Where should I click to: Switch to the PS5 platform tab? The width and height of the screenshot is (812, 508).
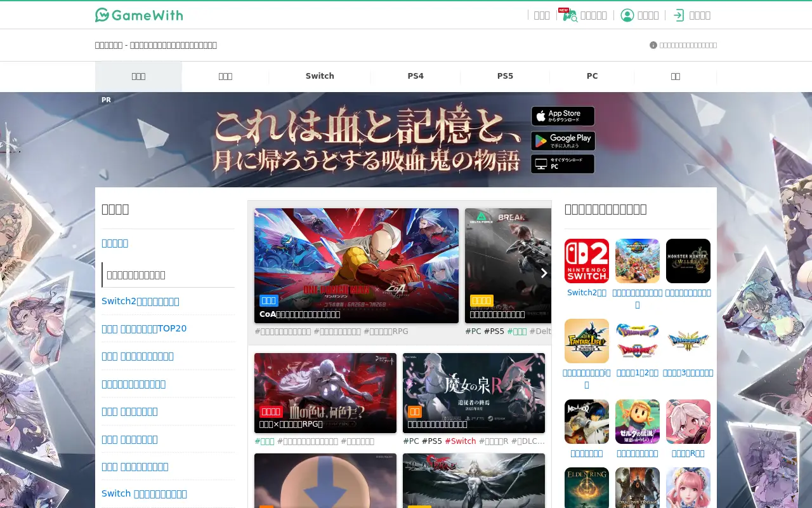(x=505, y=76)
